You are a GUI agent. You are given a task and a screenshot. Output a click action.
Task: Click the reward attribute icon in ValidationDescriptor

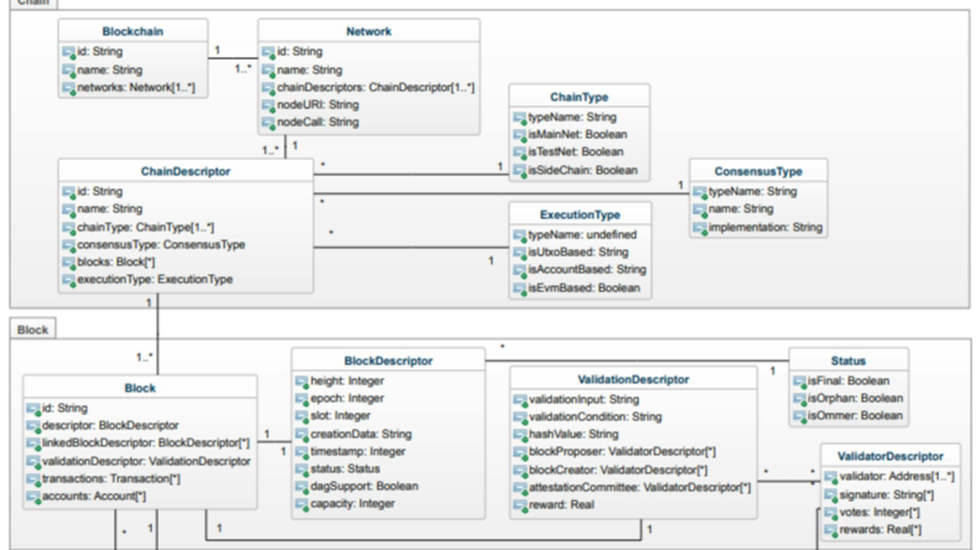(x=520, y=504)
